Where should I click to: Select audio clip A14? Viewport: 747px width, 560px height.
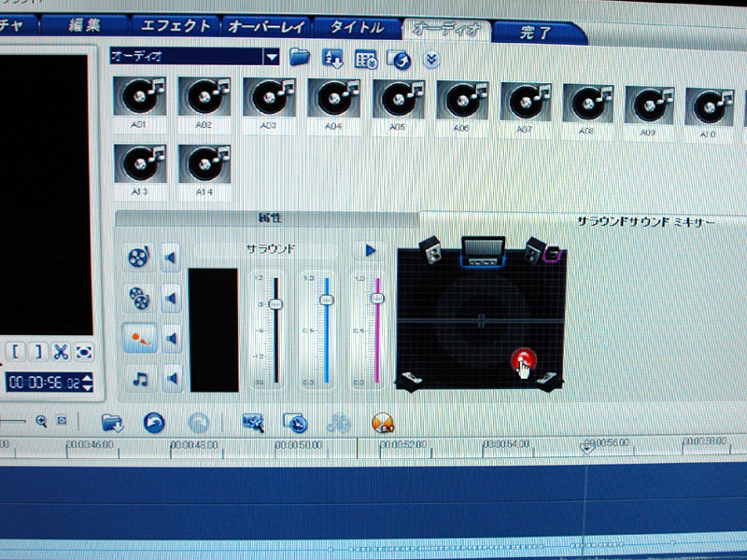[204, 164]
